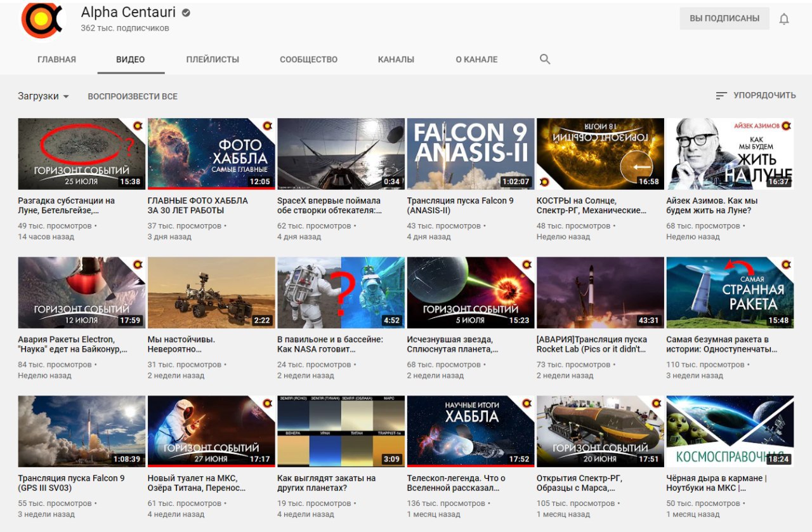
Task: Click title КОСТРЫ на Солнце, Спектр-РГ
Action: point(592,205)
